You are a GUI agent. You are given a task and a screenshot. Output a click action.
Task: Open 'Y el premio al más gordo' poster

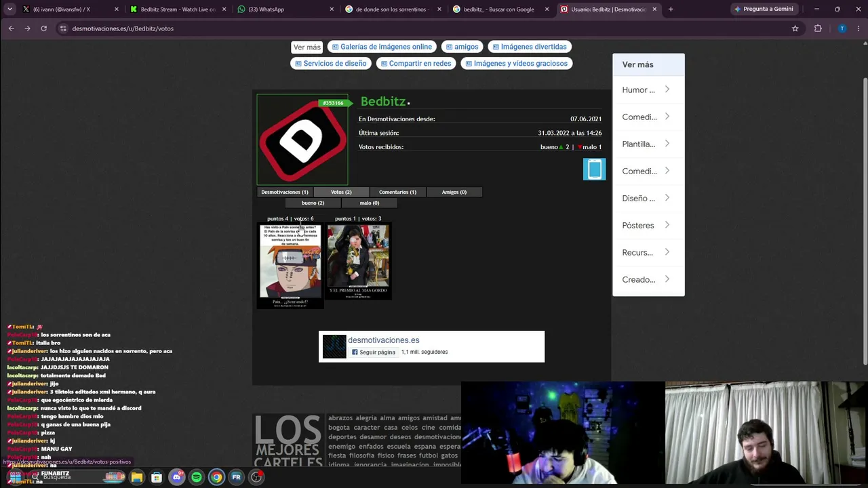(358, 262)
